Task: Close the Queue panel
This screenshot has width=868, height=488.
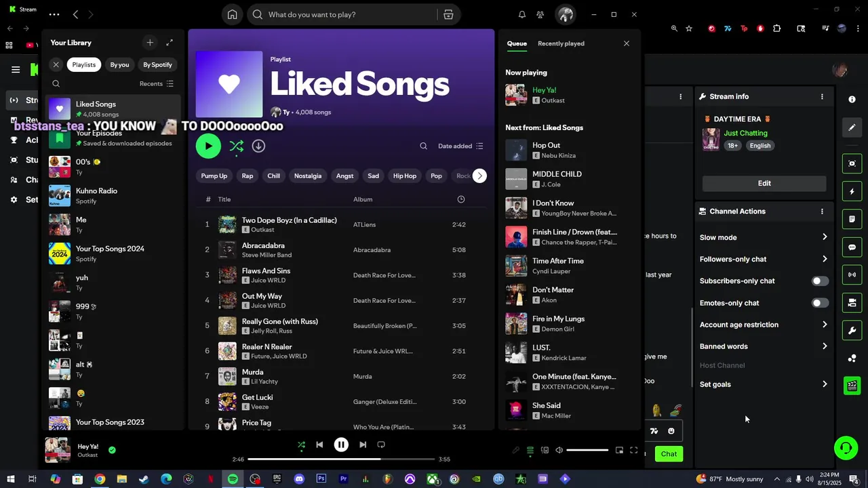Action: pyautogui.click(x=627, y=43)
